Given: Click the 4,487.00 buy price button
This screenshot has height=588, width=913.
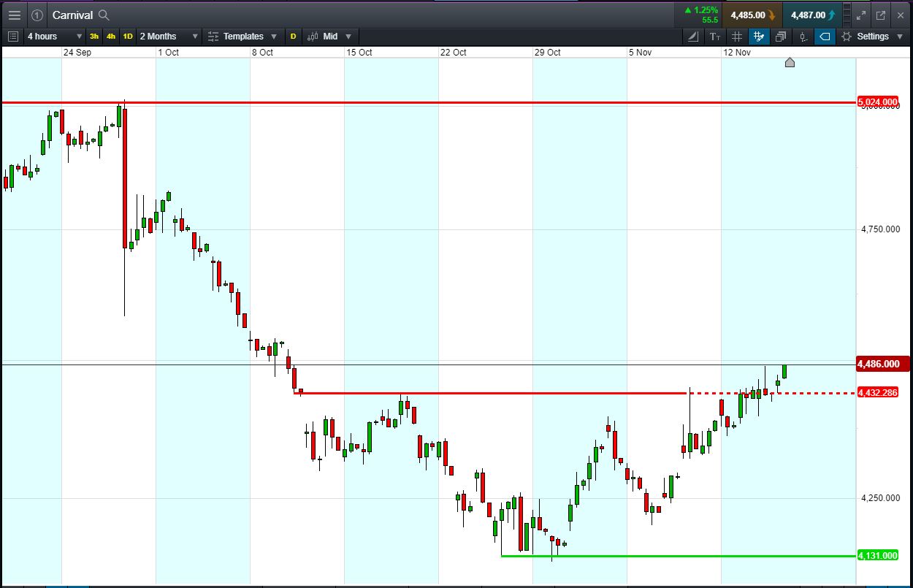Looking at the screenshot, I should tap(812, 15).
